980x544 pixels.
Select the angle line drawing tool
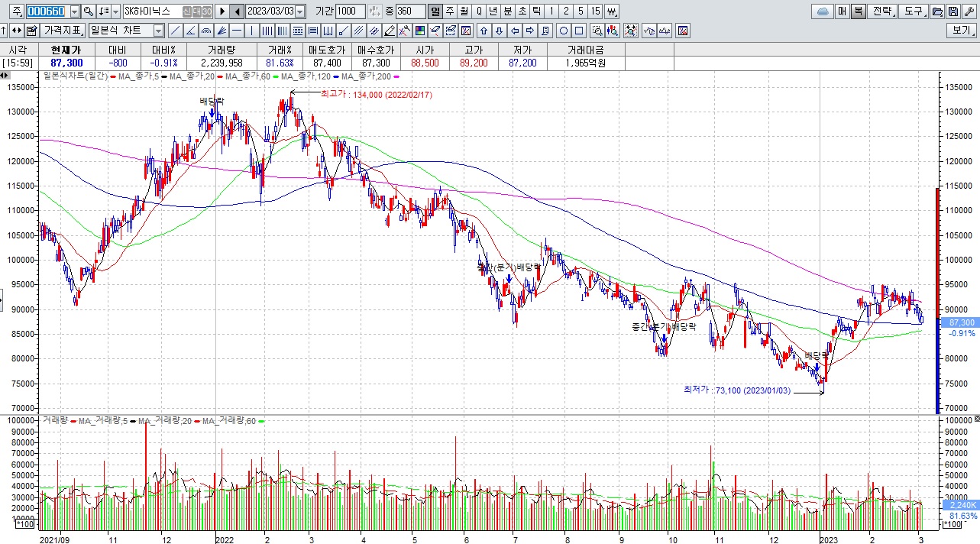[191, 31]
